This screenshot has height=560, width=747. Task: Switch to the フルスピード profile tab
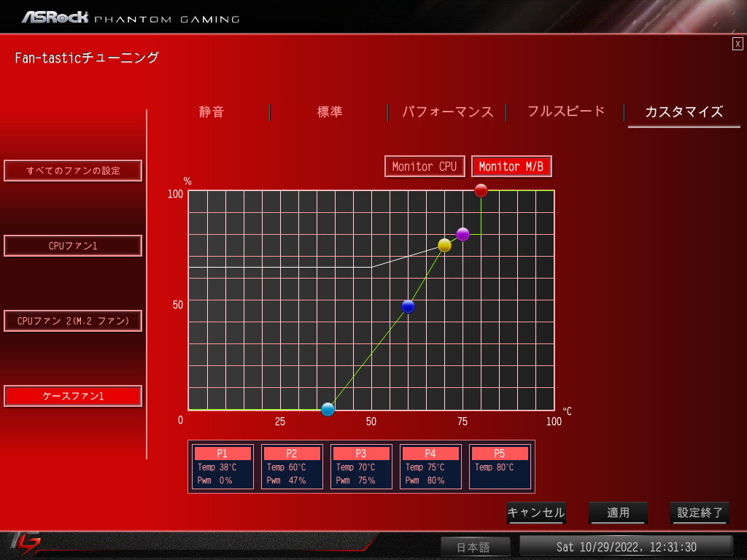(565, 112)
